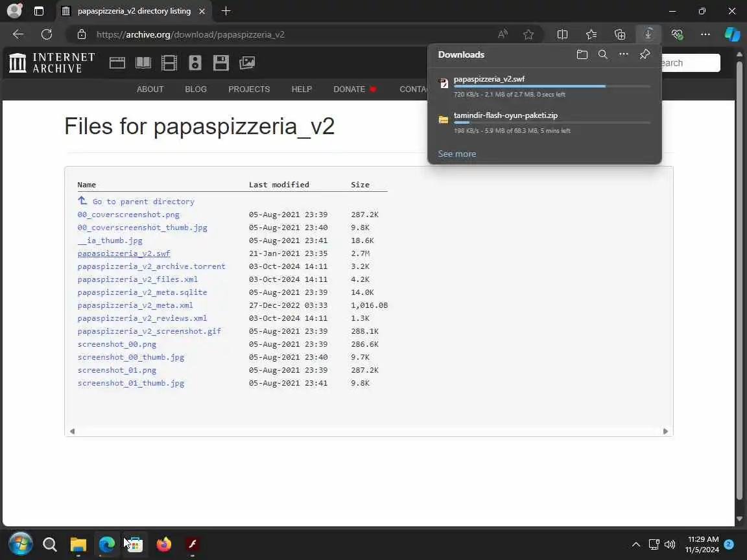This screenshot has width=747, height=560.
Task: Search downloads in Downloads panel
Action: 602,54
